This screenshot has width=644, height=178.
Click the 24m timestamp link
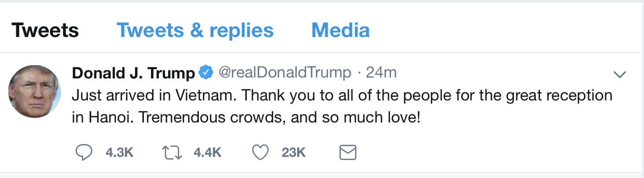pos(381,73)
